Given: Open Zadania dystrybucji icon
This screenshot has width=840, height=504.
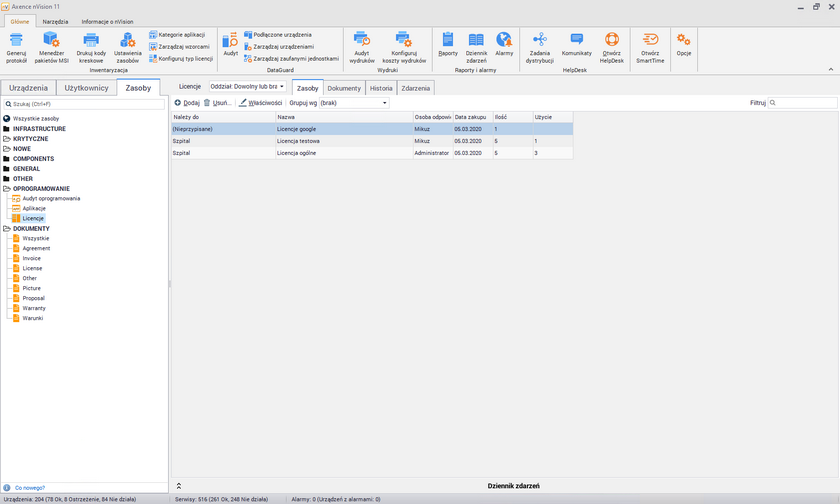Looking at the screenshot, I should click(540, 40).
